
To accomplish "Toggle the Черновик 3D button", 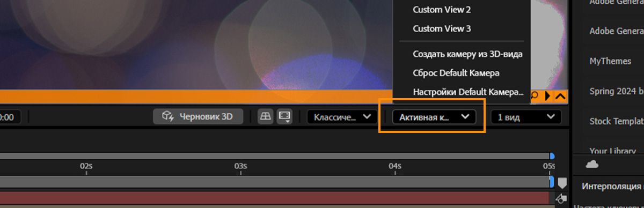I will point(197,116).
